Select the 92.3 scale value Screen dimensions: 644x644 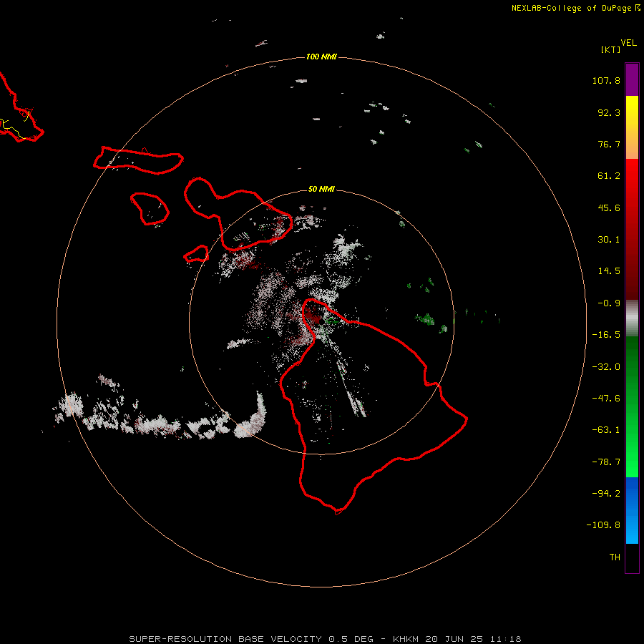(x=609, y=112)
